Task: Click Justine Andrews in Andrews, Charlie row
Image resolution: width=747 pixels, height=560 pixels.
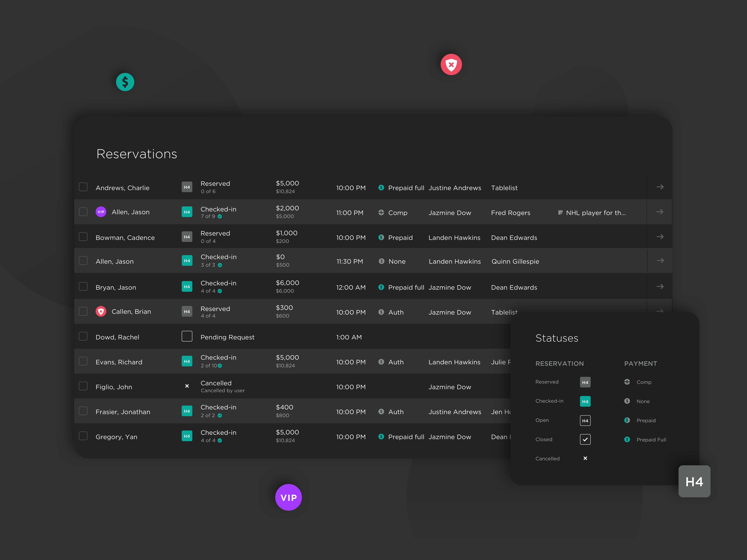Action: [455, 188]
